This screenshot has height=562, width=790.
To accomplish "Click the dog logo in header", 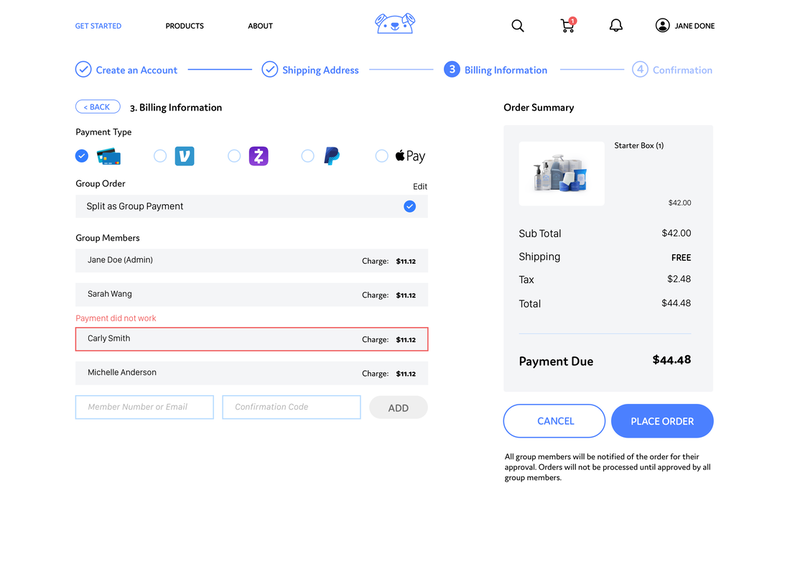I will click(x=394, y=24).
